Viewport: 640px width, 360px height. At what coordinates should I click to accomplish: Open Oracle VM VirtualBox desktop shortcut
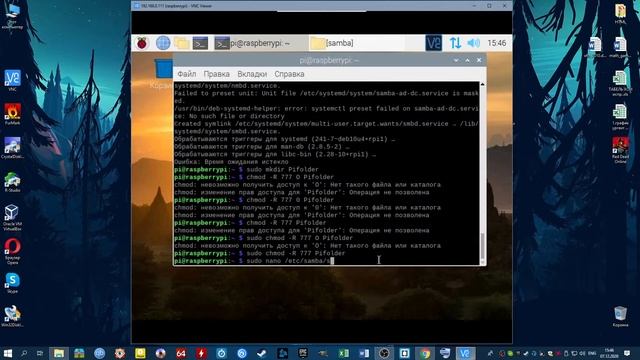(x=12, y=217)
